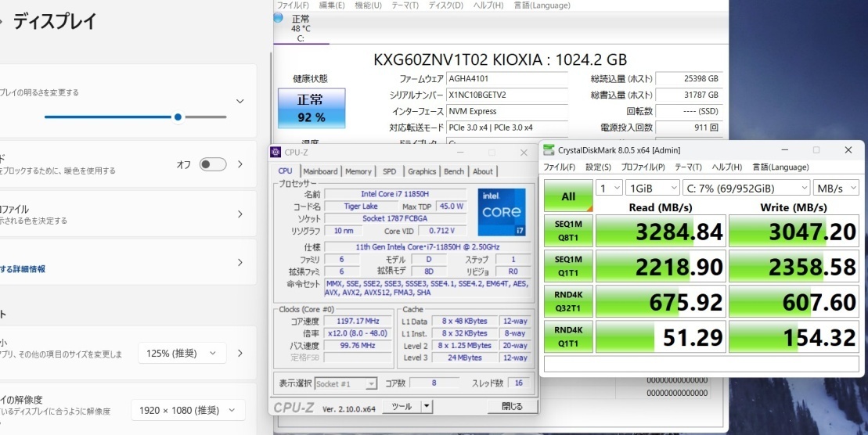Open the 1920 × 1080 resolution dropdown
The image size is (868, 435).
pyautogui.click(x=187, y=410)
